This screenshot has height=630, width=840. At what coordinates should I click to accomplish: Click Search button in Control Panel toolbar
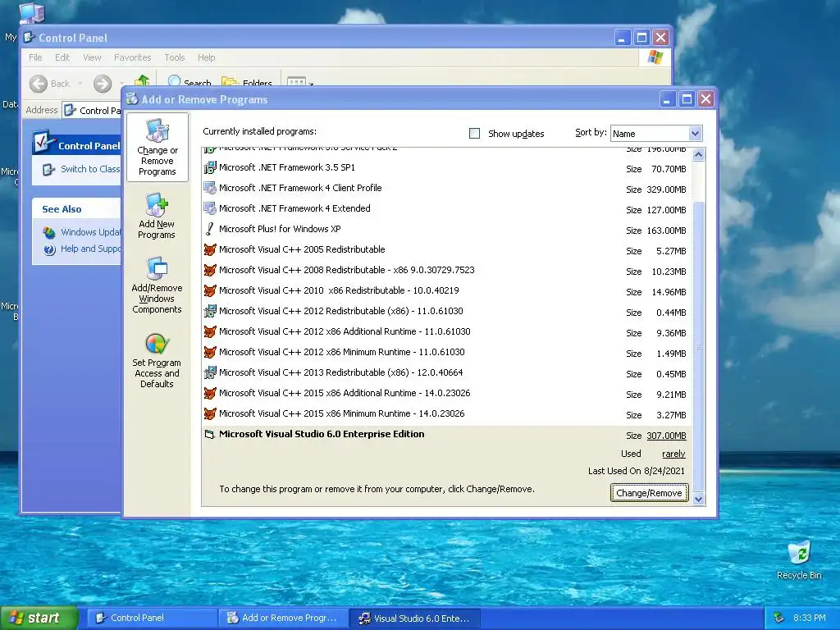click(189, 83)
